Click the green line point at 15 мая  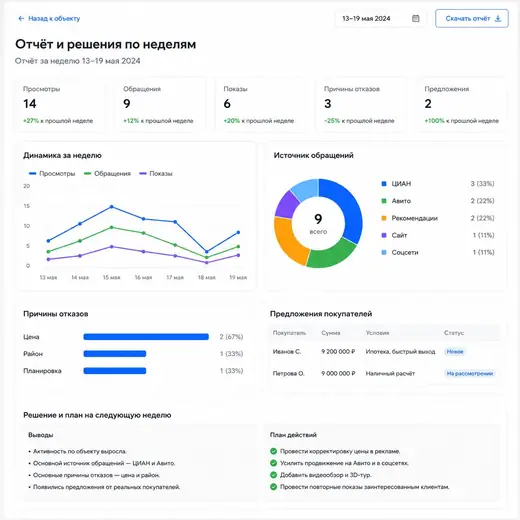coord(112,227)
